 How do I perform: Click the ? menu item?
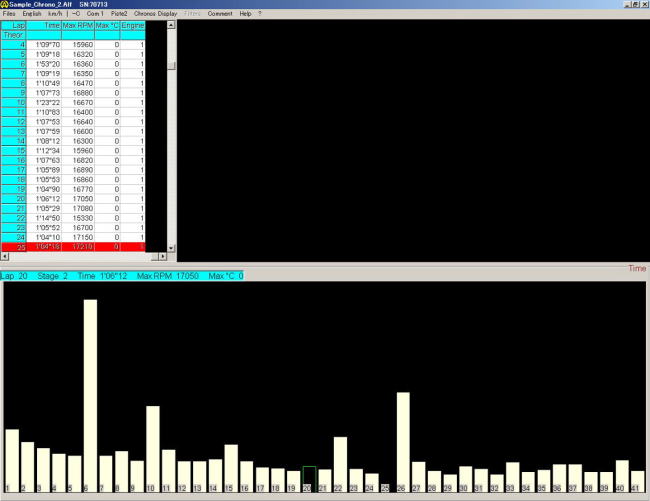pyautogui.click(x=260, y=14)
